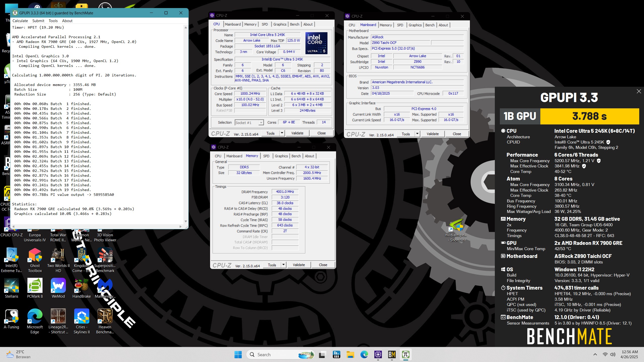Open the Two Worlds II HD desktop icon
644x362 pixels.
point(58,260)
